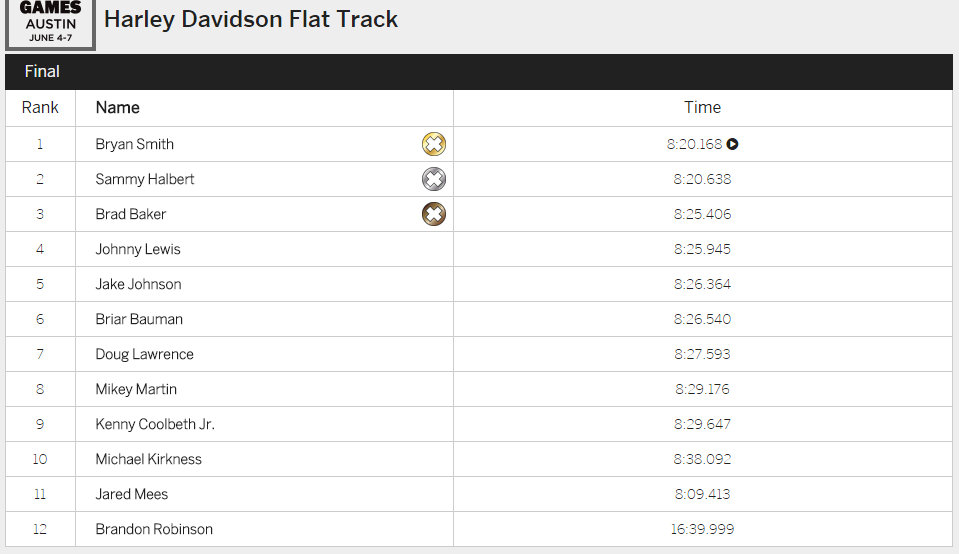Click the Name column header
Image resolution: width=959 pixels, height=554 pixels.
click(117, 108)
